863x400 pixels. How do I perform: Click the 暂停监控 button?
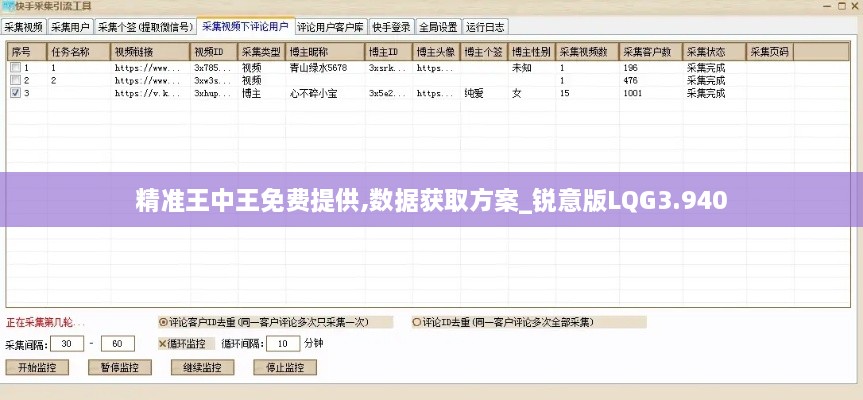(x=120, y=368)
